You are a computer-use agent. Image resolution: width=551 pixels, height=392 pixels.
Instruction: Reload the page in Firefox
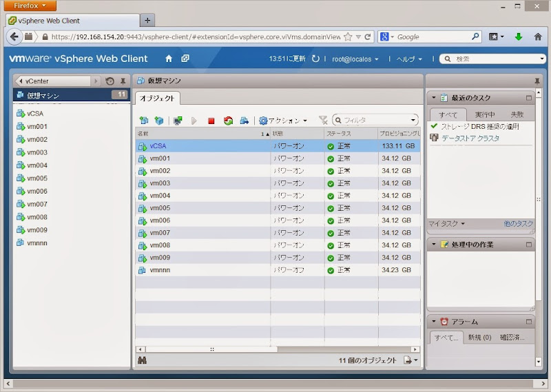coord(368,37)
